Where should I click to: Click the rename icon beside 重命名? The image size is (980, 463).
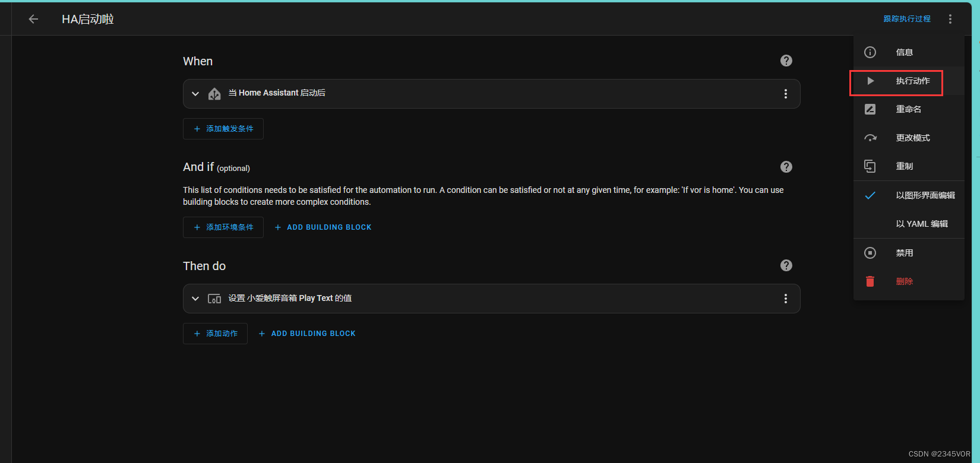click(x=870, y=109)
